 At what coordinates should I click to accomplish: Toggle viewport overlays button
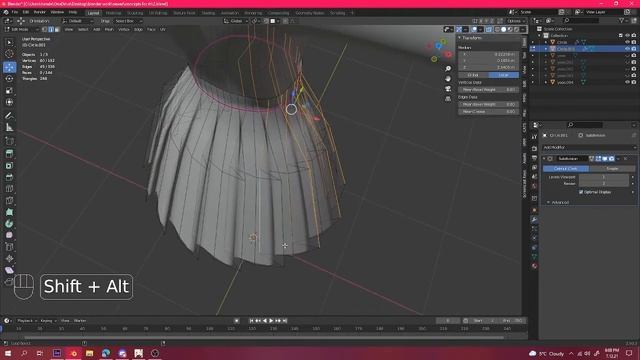click(x=474, y=29)
